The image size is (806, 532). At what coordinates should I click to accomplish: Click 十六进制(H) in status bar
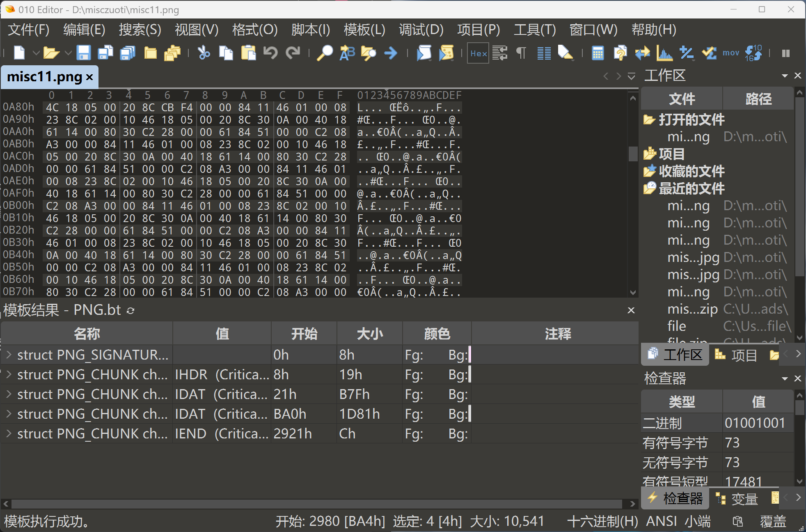(x=602, y=521)
